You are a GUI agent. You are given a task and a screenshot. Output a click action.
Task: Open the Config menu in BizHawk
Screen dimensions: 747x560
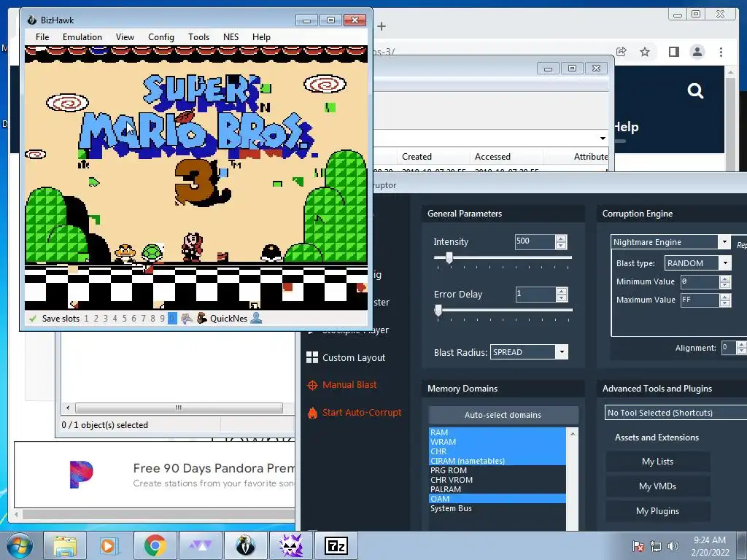pos(161,37)
